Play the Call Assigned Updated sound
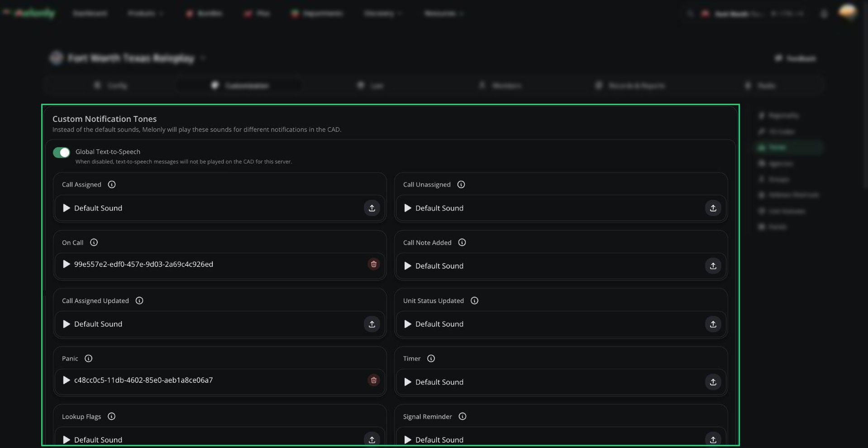The width and height of the screenshot is (868, 448). tap(67, 324)
